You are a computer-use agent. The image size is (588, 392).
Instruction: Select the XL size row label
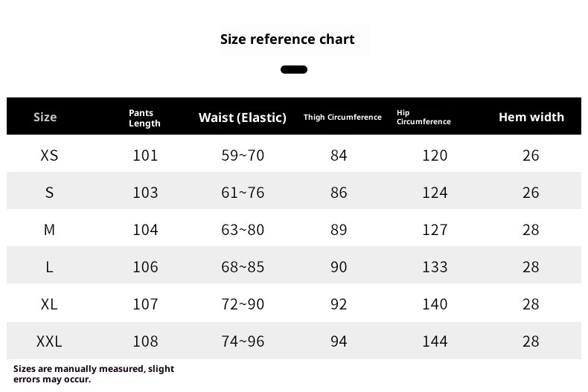coord(49,304)
